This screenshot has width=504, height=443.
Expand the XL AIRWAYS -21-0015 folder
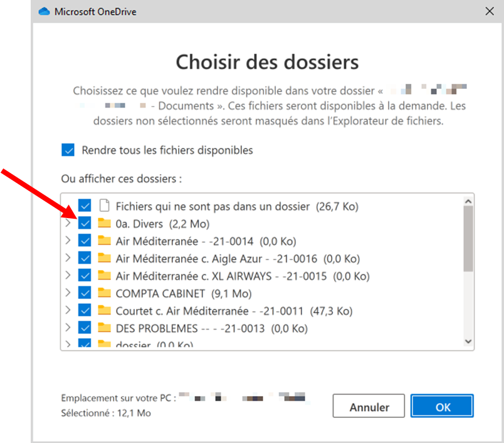coord(68,275)
